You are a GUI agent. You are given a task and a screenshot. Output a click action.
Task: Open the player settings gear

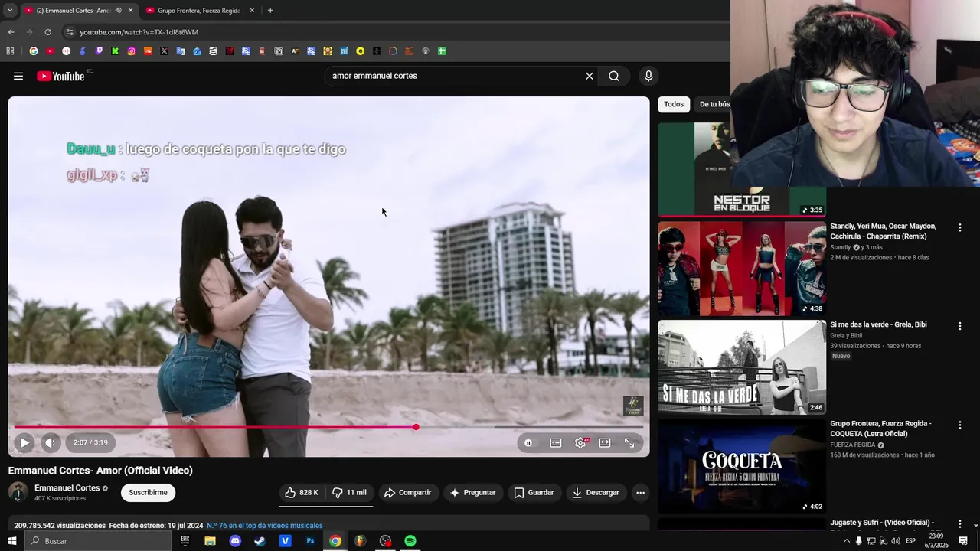coord(580,442)
